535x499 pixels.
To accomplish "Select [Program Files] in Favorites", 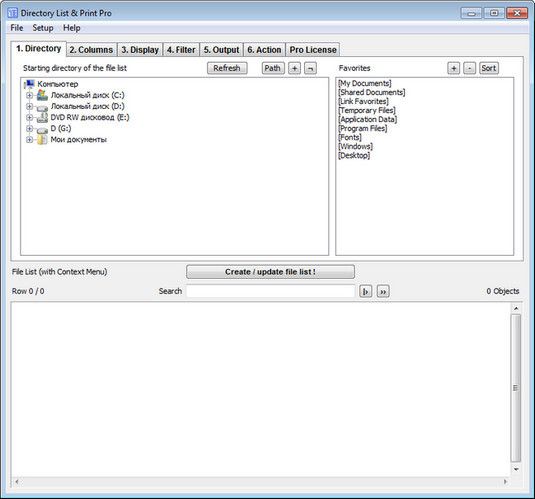I will click(x=362, y=128).
